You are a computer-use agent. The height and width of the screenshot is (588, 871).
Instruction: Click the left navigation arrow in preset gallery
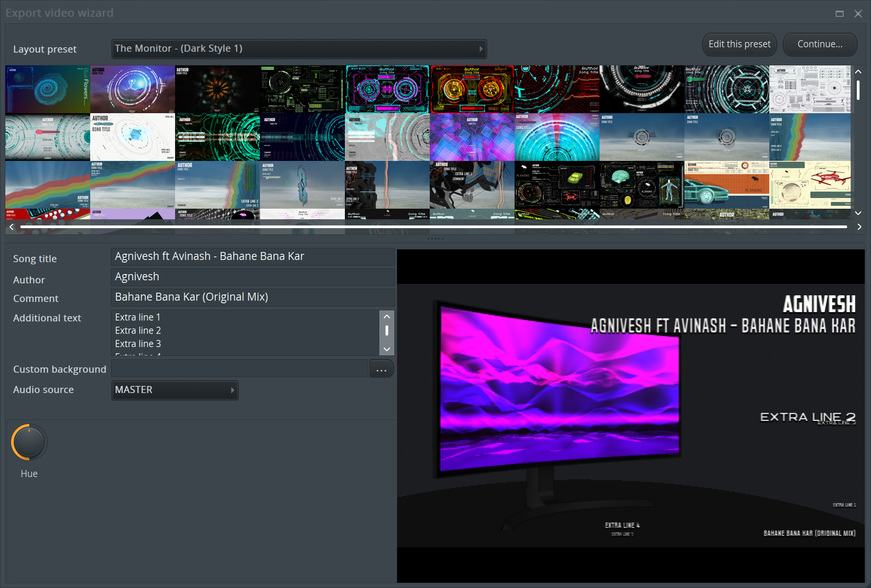(x=11, y=226)
